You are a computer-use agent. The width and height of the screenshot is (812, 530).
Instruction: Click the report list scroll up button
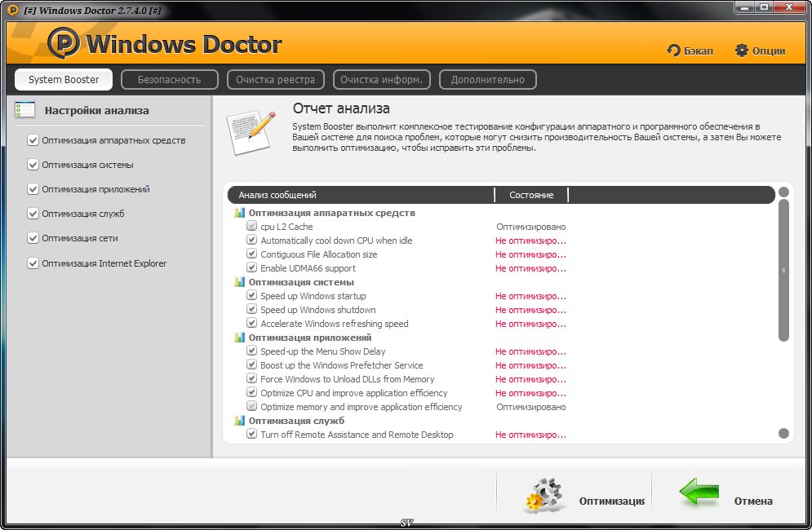click(783, 192)
